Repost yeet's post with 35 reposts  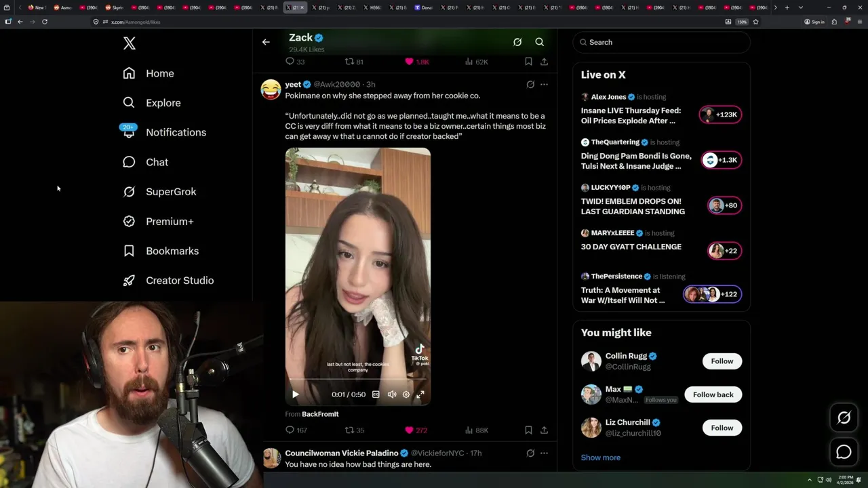pyautogui.click(x=355, y=430)
